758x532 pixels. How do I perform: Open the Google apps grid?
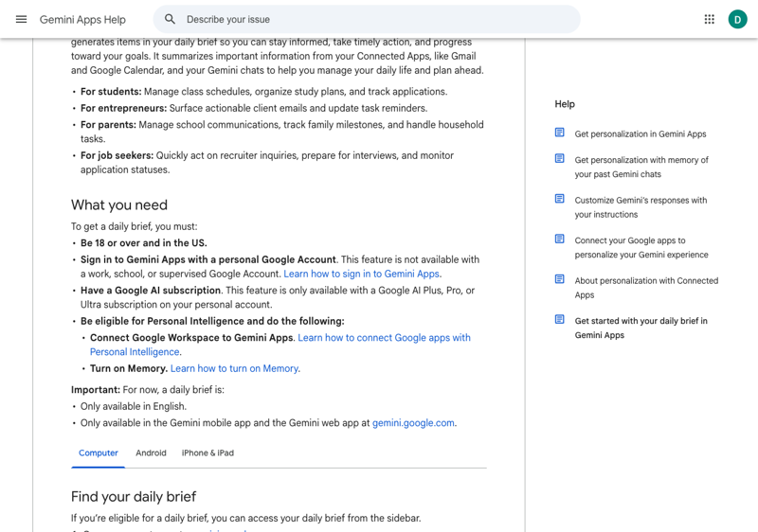tap(709, 19)
